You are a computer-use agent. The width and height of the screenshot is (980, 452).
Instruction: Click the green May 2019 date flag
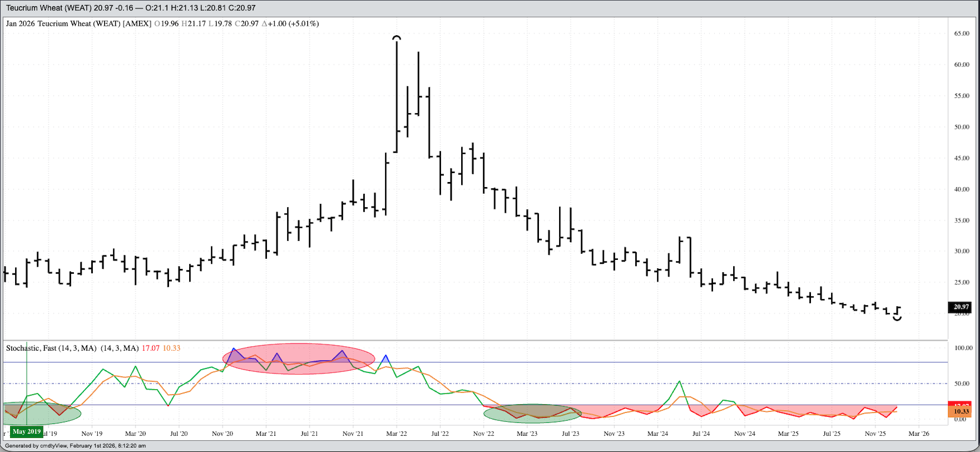26,432
